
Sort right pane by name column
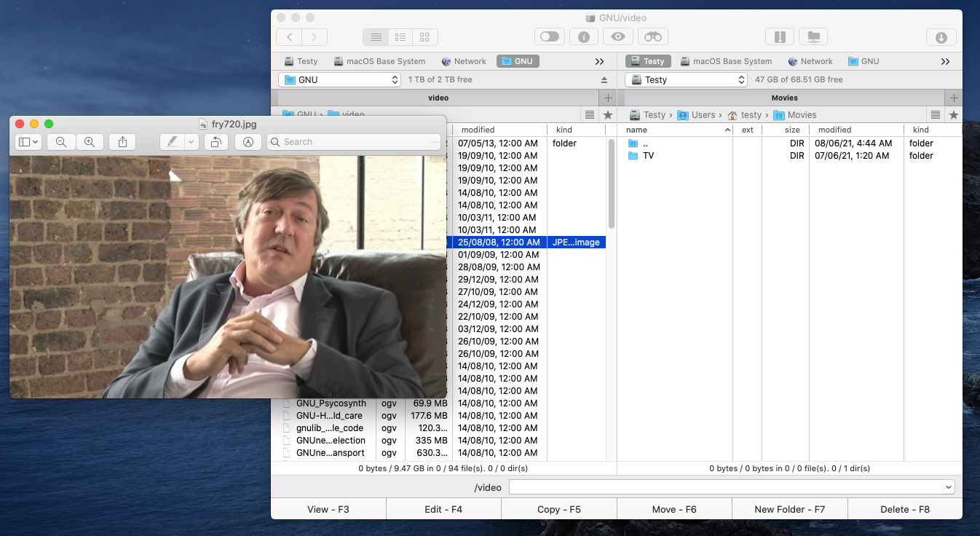[x=679, y=130]
